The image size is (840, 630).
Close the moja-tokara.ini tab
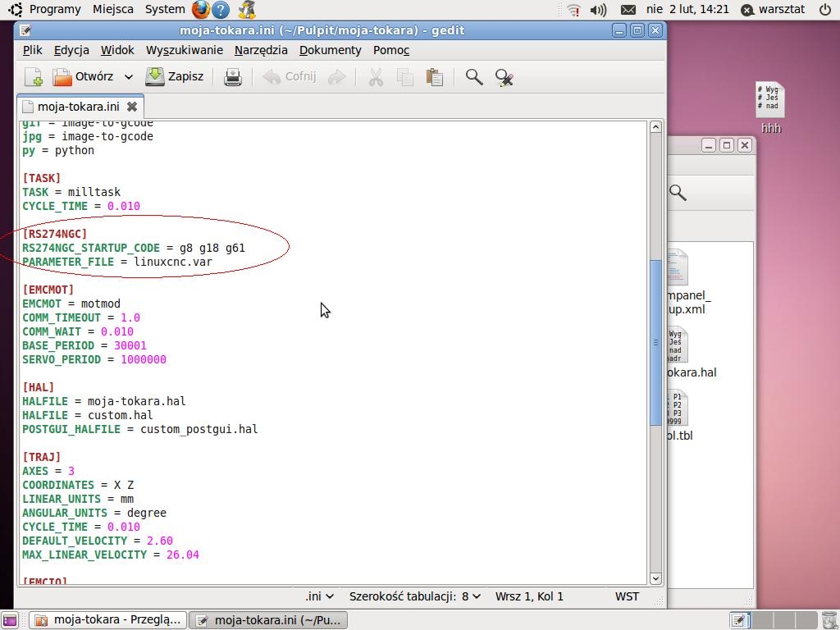(132, 107)
